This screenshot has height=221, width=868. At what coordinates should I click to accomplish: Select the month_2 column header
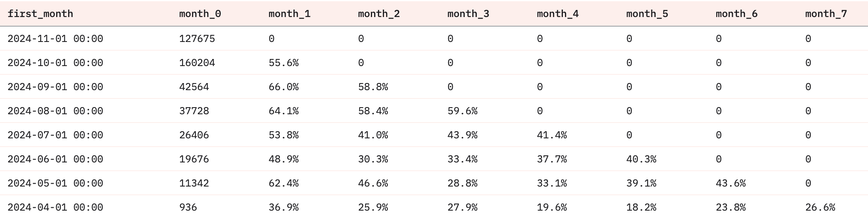379,14
